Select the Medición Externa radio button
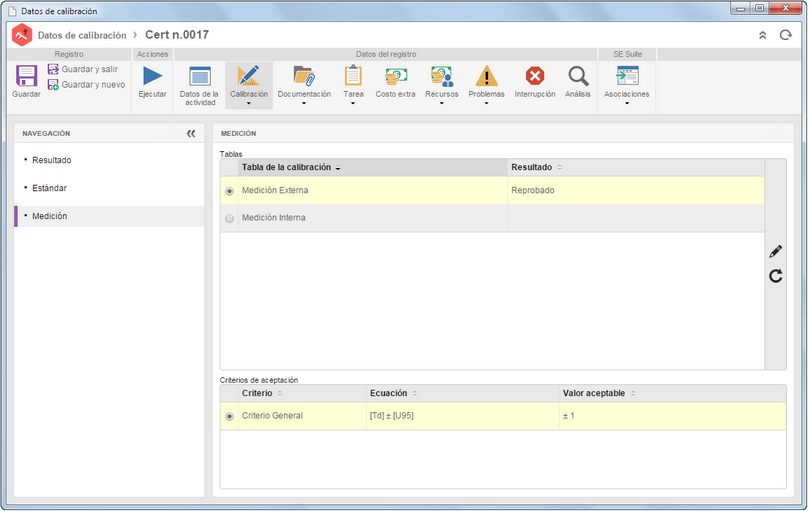Viewport: 808px width, 511px height. pyautogui.click(x=229, y=191)
